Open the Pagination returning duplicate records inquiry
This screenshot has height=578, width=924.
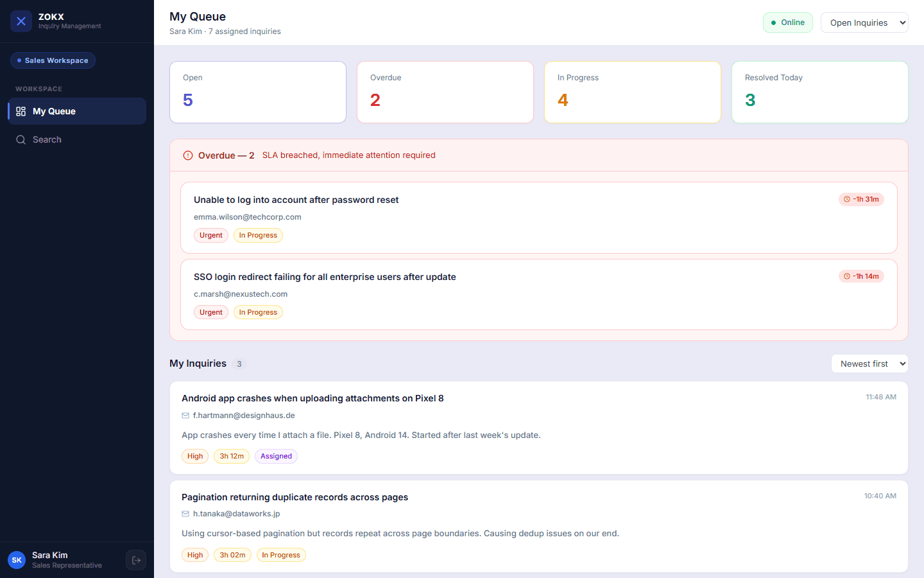[x=539, y=527]
